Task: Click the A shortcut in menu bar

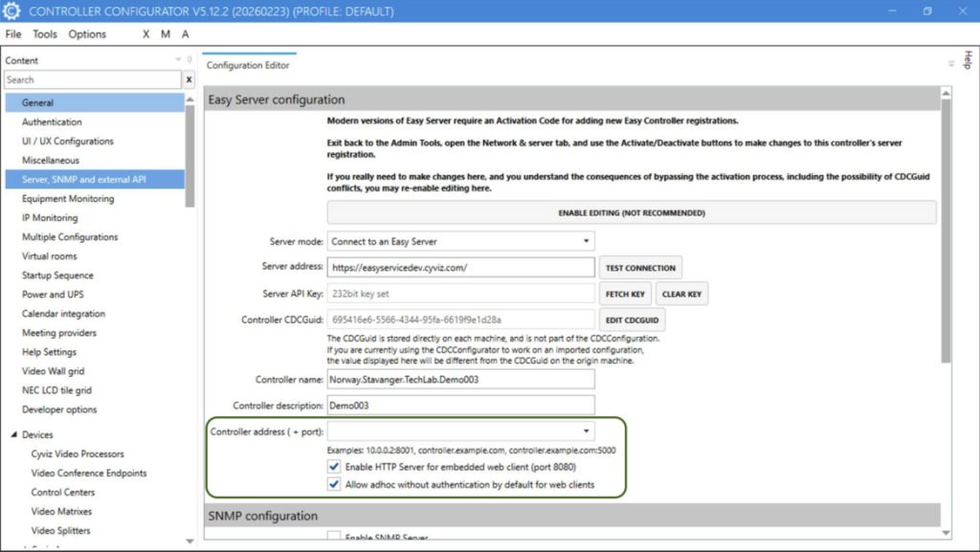Action: click(x=186, y=34)
